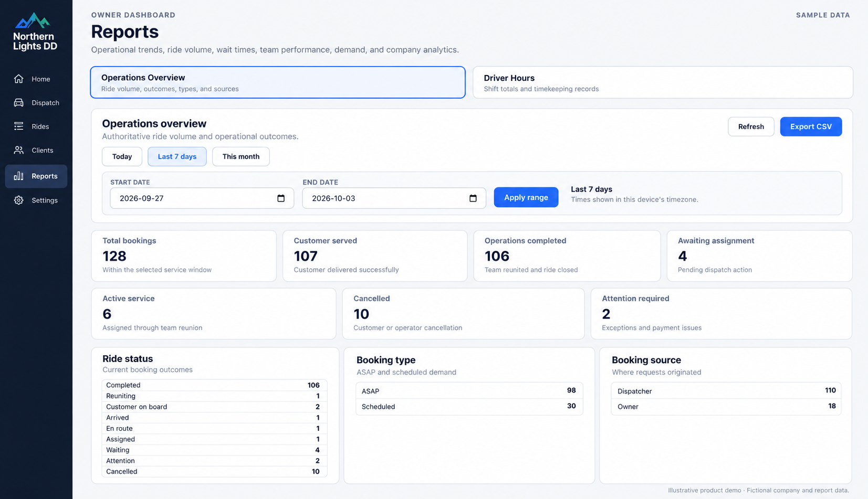Click the ASAP row in Booking type
Screen dimensions: 868x499
(x=469, y=391)
